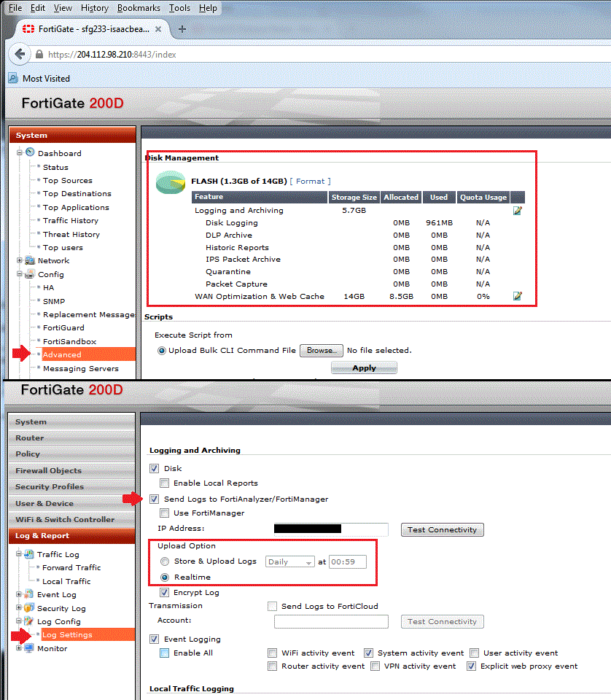Open the File menu
The height and width of the screenshot is (700, 611).
point(15,8)
